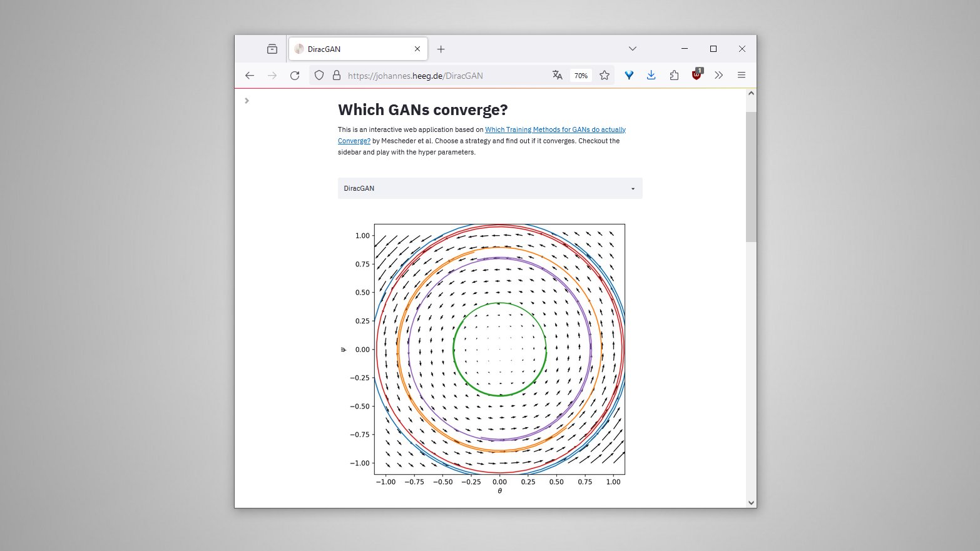Open the translate page icon

click(x=557, y=76)
